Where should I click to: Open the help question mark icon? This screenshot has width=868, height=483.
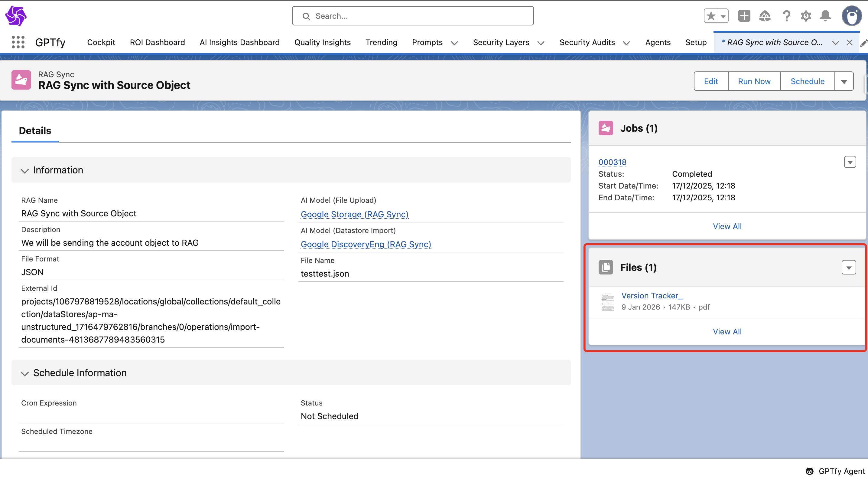click(786, 16)
